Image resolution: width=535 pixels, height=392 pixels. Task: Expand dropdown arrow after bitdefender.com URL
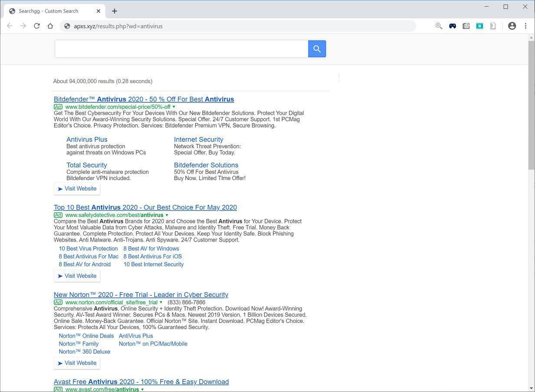point(174,107)
